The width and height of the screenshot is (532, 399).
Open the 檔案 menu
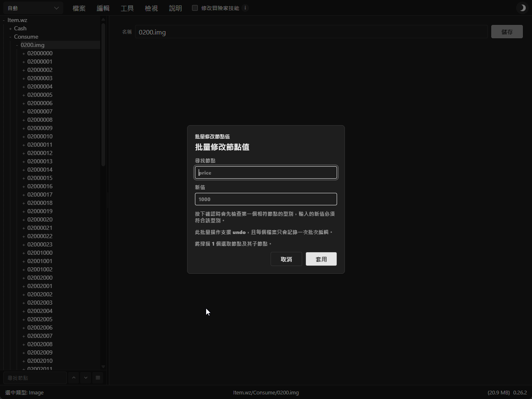[79, 8]
